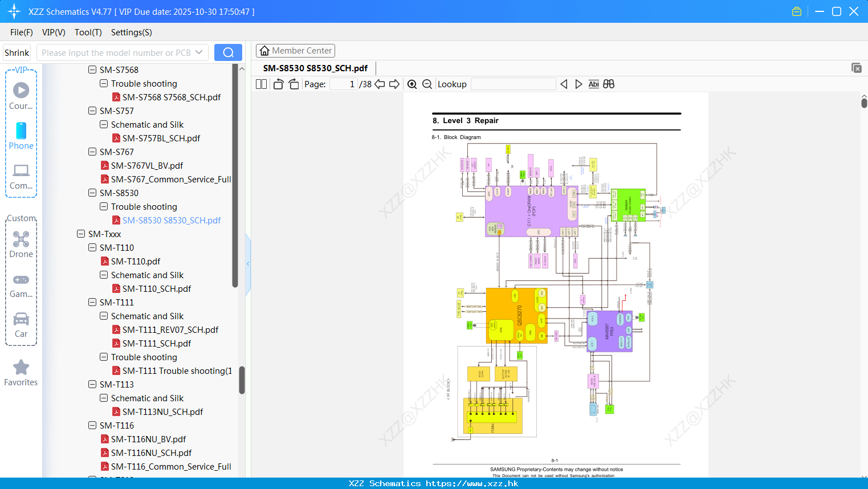Select highlighted SM-S8530 S8530_SCH.pdf tree item
Screen dimensions: 868x489
(x=166, y=221)
